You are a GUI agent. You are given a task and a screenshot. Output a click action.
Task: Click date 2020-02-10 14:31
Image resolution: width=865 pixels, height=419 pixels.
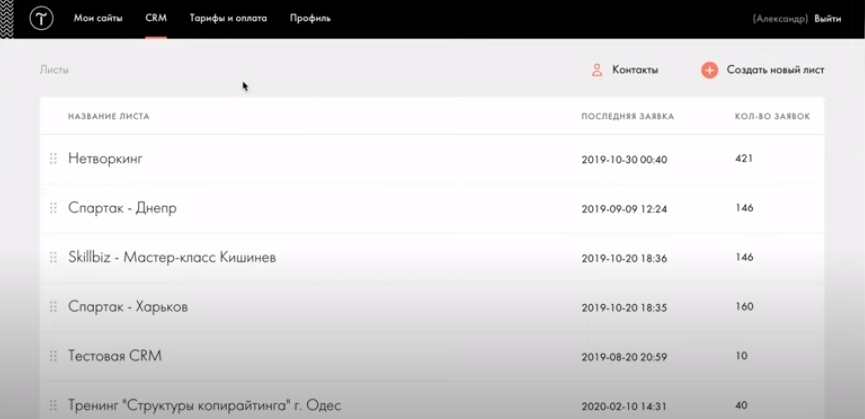(x=624, y=407)
